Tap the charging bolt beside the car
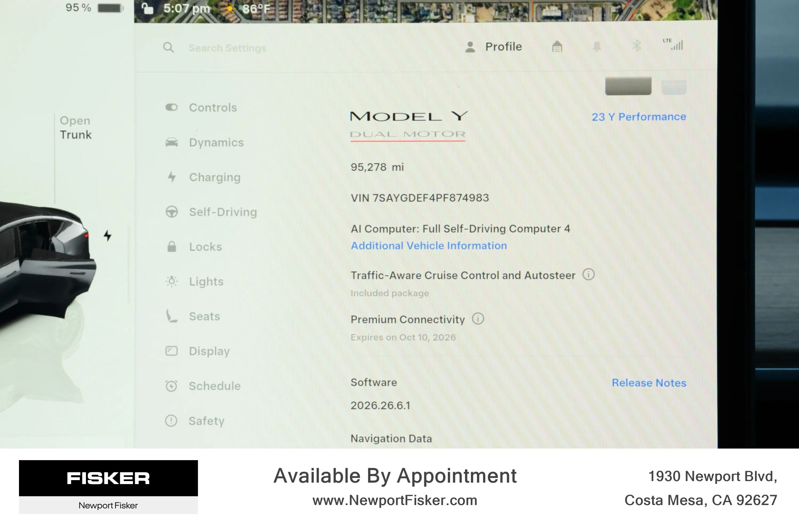 click(108, 236)
